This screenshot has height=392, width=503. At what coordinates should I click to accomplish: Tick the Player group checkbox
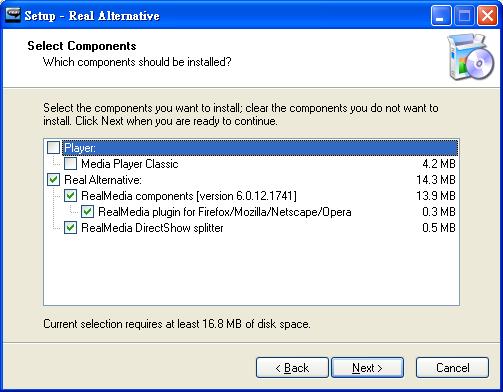[53, 147]
